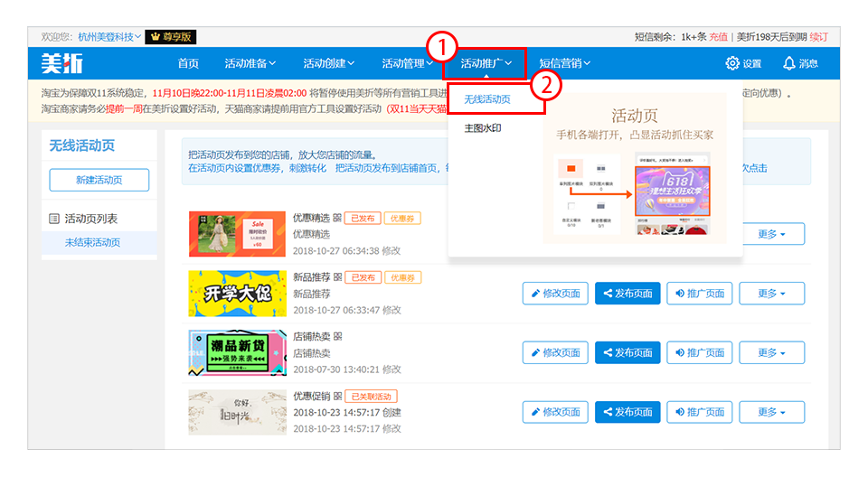Open the 开学大促 banner thumbnail
Viewport: 868px width, 477px height.
237,294
